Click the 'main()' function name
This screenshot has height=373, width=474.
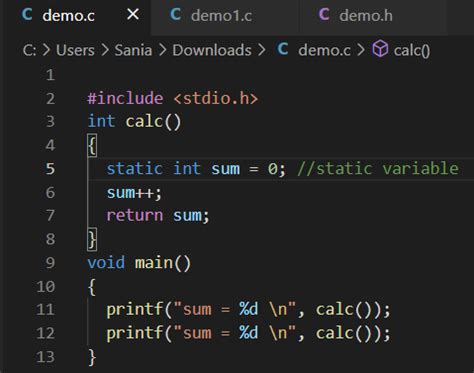click(x=163, y=263)
